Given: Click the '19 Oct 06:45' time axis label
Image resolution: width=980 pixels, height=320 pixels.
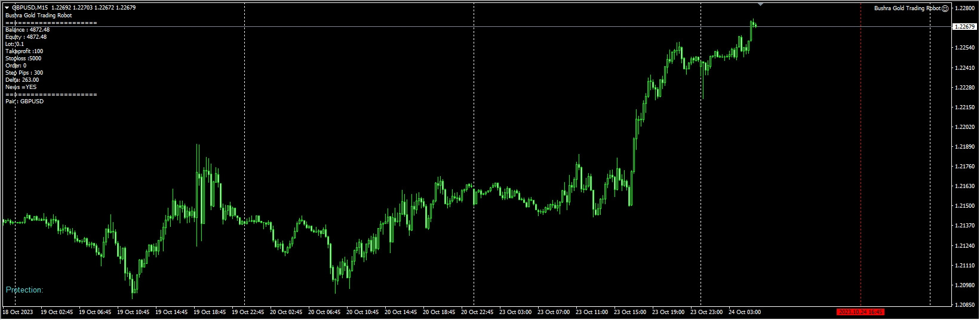Looking at the screenshot, I should [x=95, y=312].
